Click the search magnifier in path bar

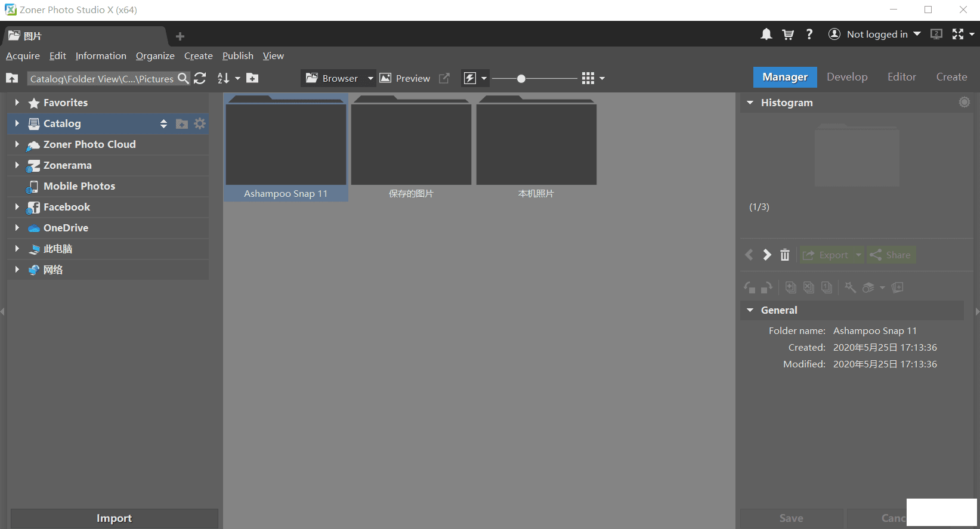183,78
